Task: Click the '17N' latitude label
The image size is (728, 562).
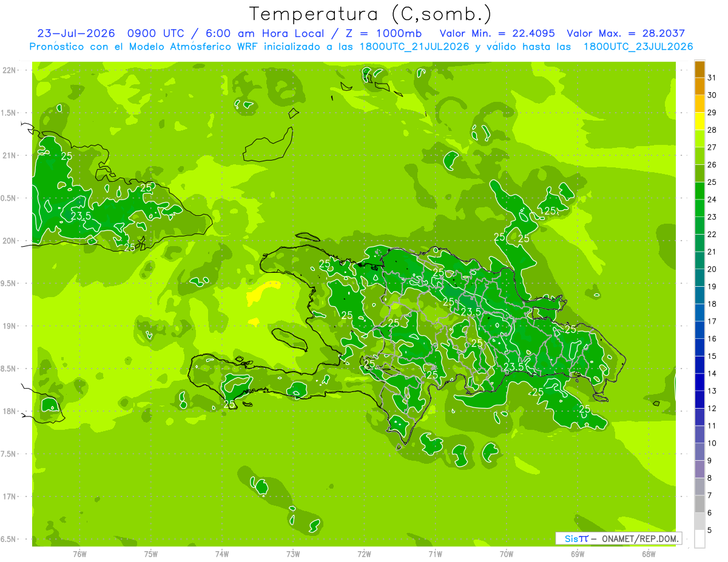Action: (9, 497)
